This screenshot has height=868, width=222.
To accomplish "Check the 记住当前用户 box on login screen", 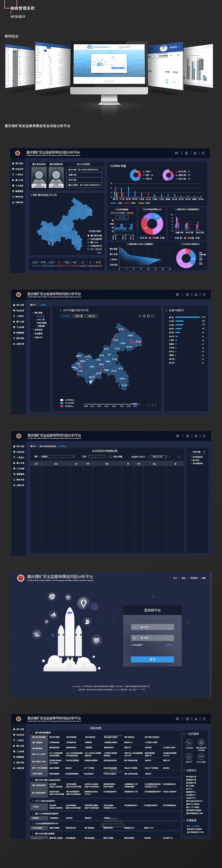I will coord(132,645).
